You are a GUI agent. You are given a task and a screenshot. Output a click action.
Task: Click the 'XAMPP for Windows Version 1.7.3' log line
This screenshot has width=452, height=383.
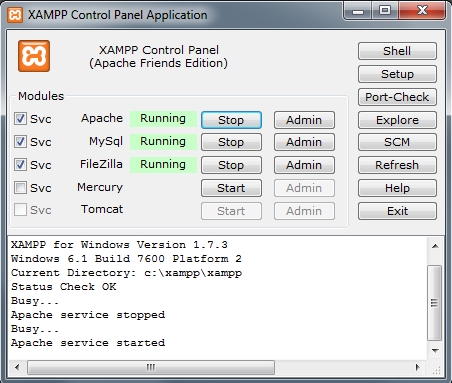[x=119, y=245]
